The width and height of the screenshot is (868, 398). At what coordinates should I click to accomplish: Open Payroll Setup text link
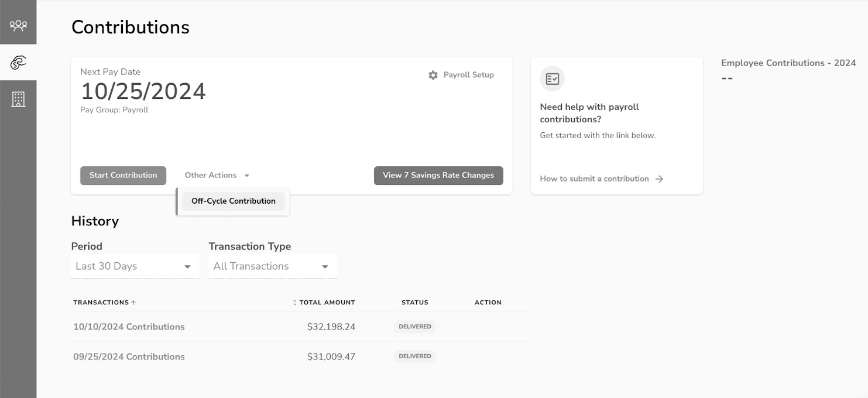pos(468,75)
